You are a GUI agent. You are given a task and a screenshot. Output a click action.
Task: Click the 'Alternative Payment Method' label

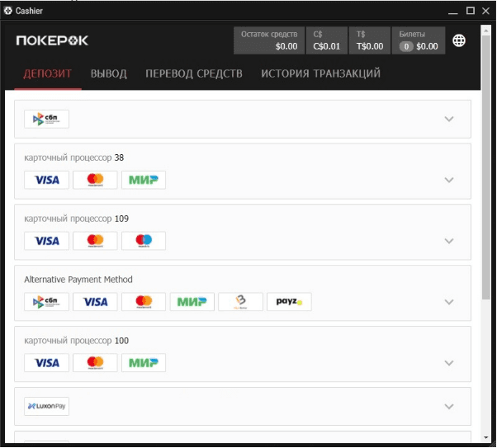point(78,280)
